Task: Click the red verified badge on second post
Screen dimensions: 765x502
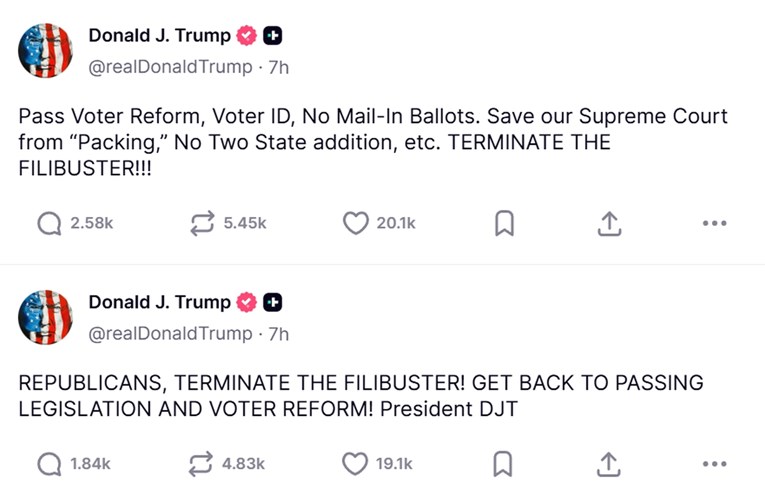Action: pyautogui.click(x=247, y=302)
